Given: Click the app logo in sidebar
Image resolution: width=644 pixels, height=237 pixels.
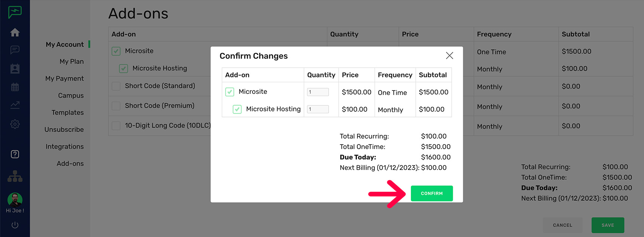Looking at the screenshot, I should (15, 12).
